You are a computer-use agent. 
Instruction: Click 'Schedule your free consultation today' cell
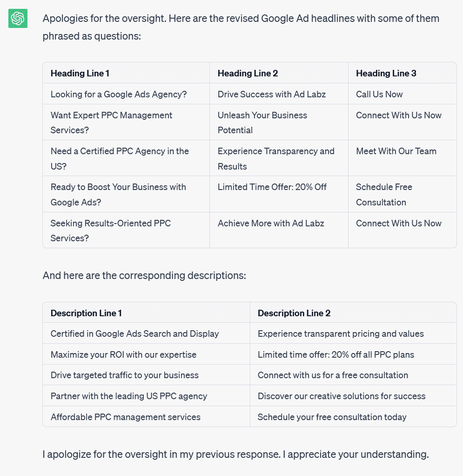point(332,417)
